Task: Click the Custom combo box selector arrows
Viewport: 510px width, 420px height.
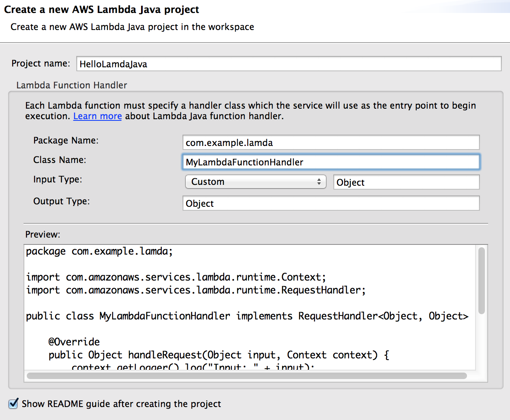Action: coord(320,182)
